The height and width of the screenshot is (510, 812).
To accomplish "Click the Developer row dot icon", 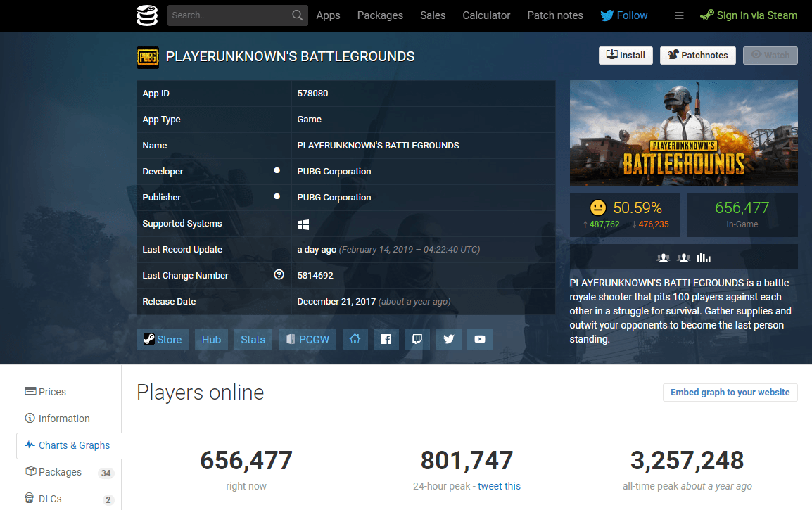I will point(277,170).
